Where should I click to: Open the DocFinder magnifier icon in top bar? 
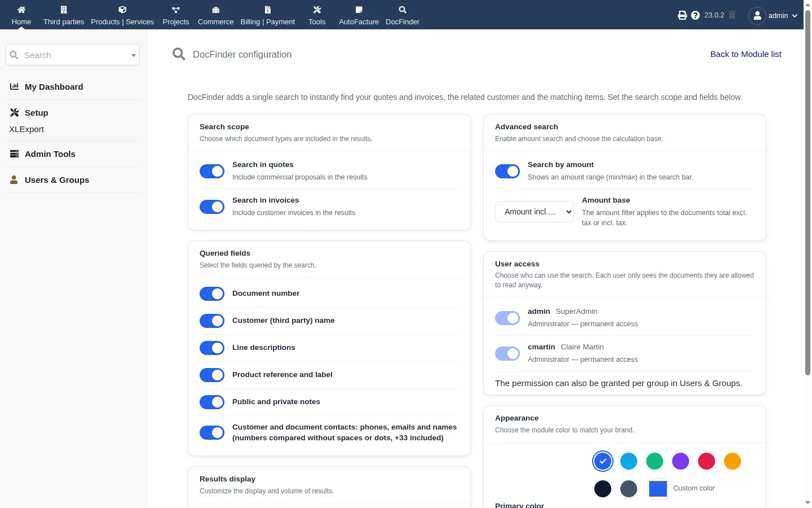click(403, 10)
